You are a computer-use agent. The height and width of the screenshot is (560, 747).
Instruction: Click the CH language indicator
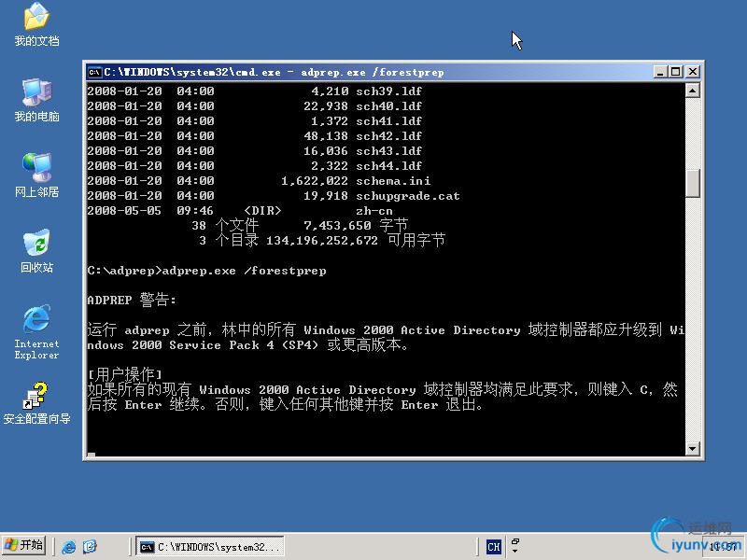point(494,547)
